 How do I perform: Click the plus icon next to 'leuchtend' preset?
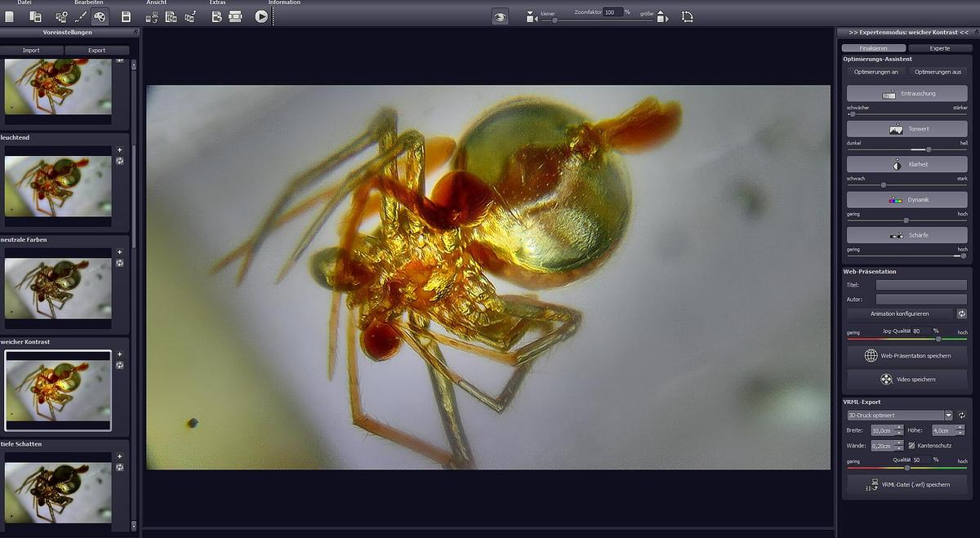(119, 150)
